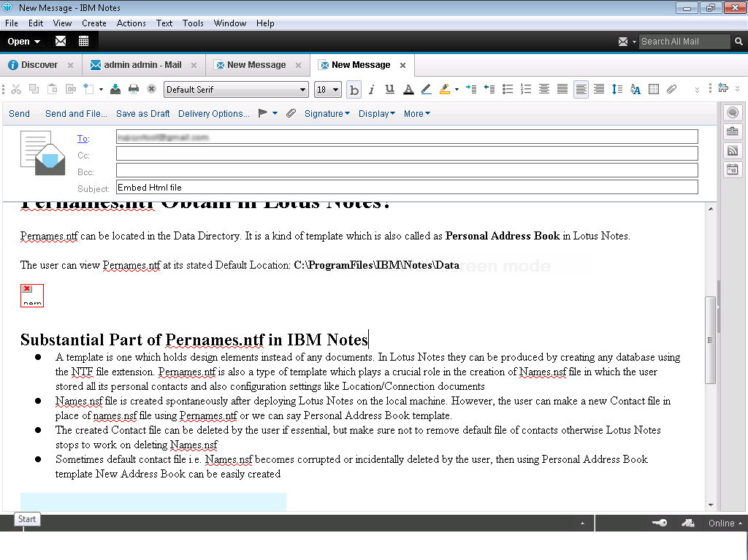748x560 pixels.
Task: Click the paperclip attach icon in toolbar
Action: [x=672, y=89]
